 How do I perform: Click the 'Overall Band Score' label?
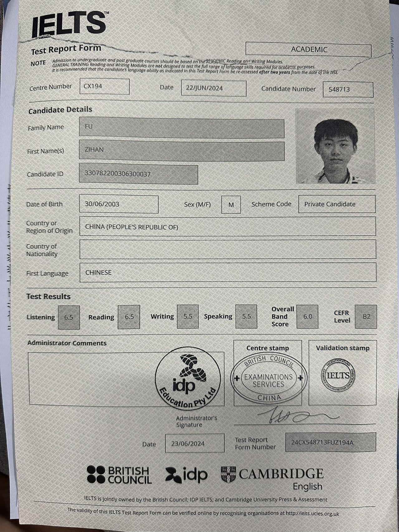coord(283,316)
